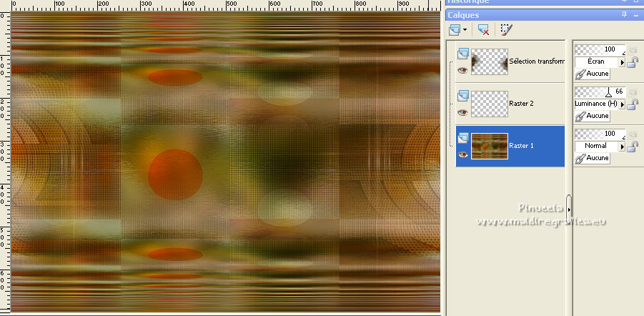Click the new raster layer icon

coord(455,29)
